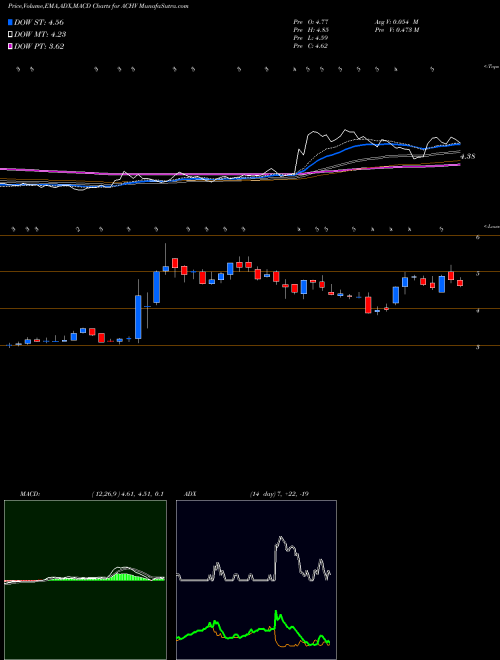Click the price axis label 5
Viewport: 500px width, 660px height.
478,274
